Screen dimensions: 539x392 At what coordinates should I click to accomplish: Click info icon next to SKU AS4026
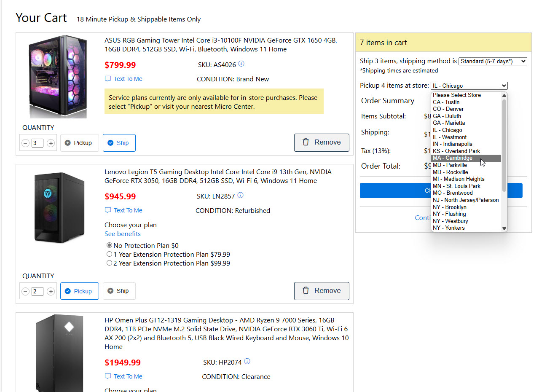click(x=241, y=64)
